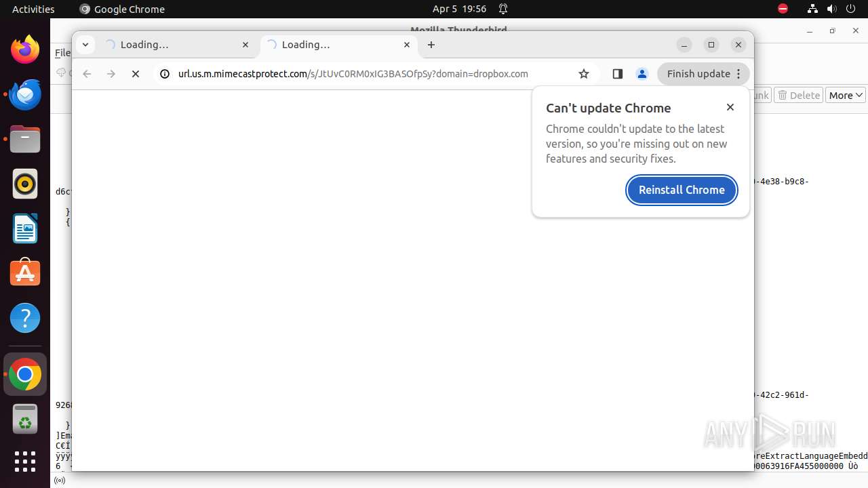Click the Google Chrome dock icon

[x=25, y=374]
